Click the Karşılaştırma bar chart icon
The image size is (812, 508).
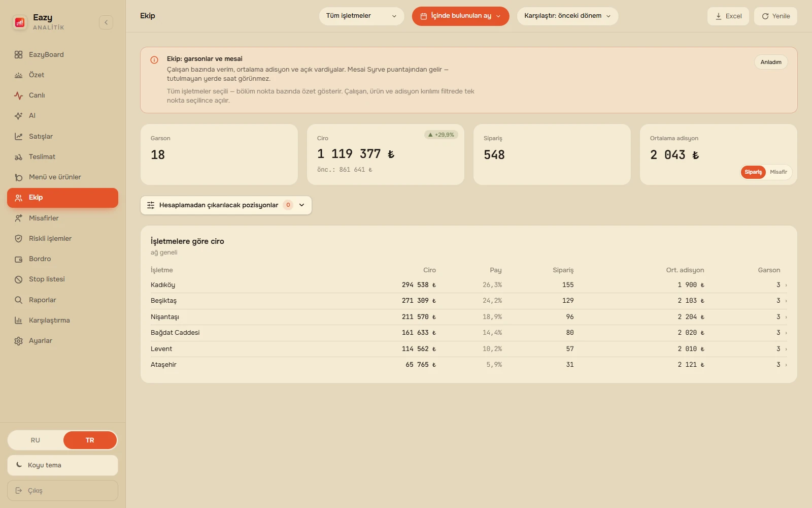coord(19,321)
